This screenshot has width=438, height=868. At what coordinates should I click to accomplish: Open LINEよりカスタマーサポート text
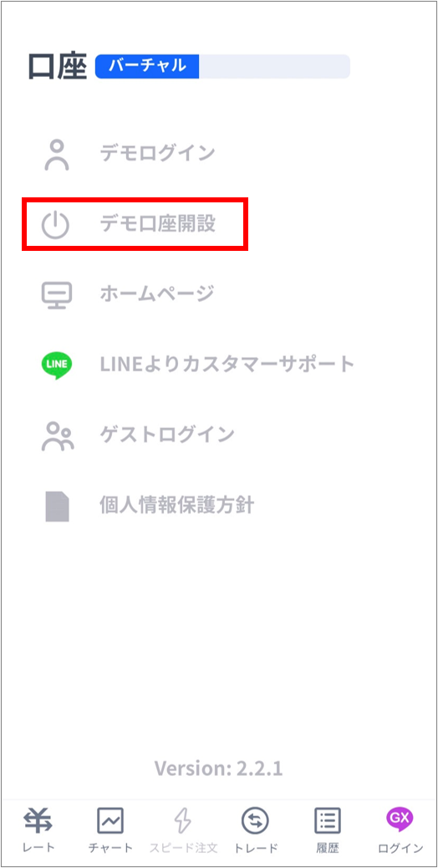pos(227,365)
